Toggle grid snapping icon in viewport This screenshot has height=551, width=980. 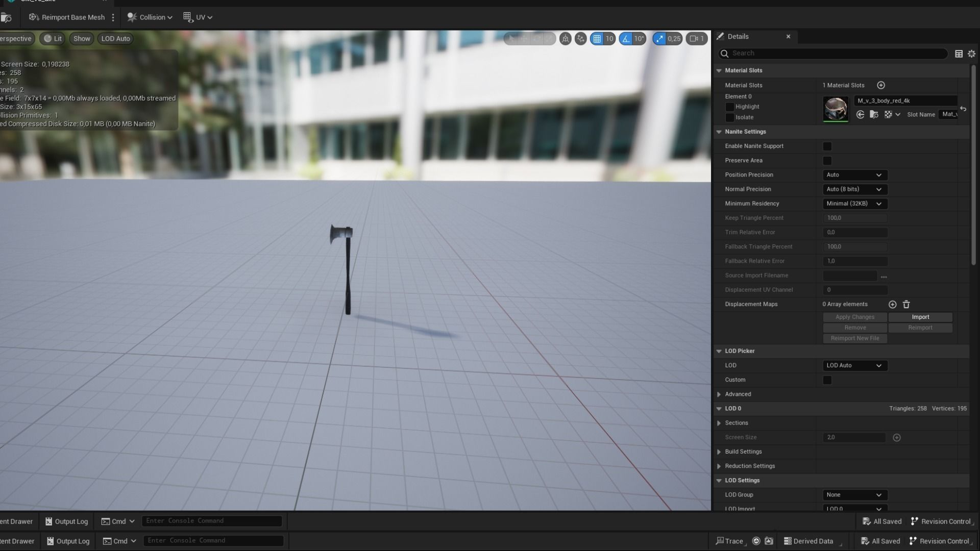[597, 39]
